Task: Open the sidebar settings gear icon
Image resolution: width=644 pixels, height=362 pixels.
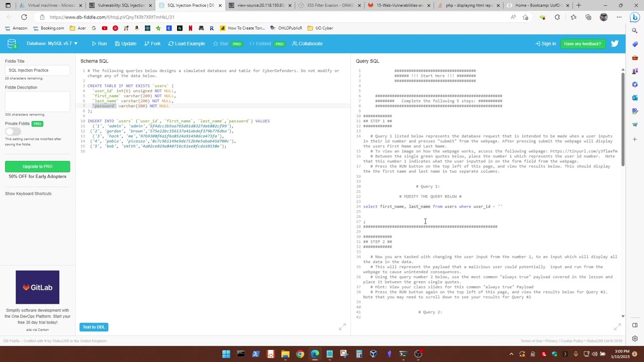Action: tap(634, 339)
